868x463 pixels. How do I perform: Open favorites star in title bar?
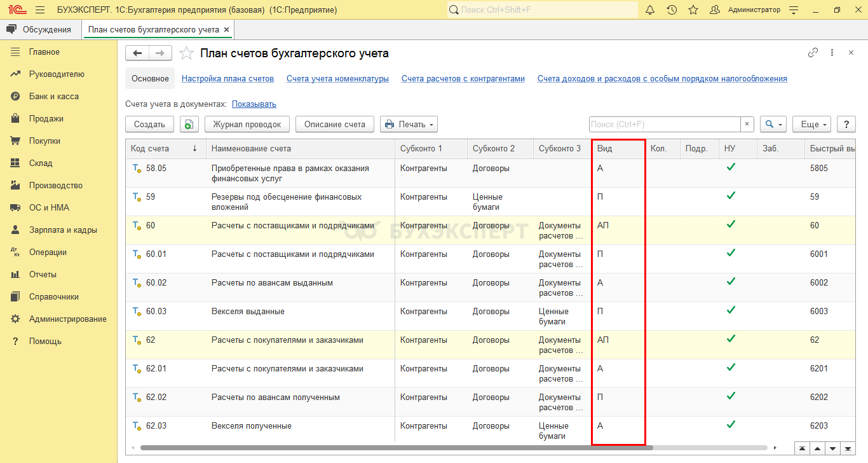693,10
